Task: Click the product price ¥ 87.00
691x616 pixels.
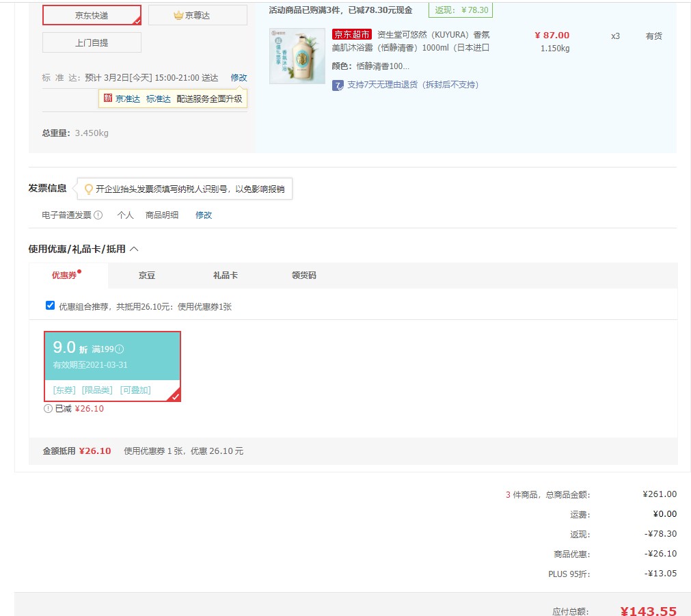Action: pos(552,36)
